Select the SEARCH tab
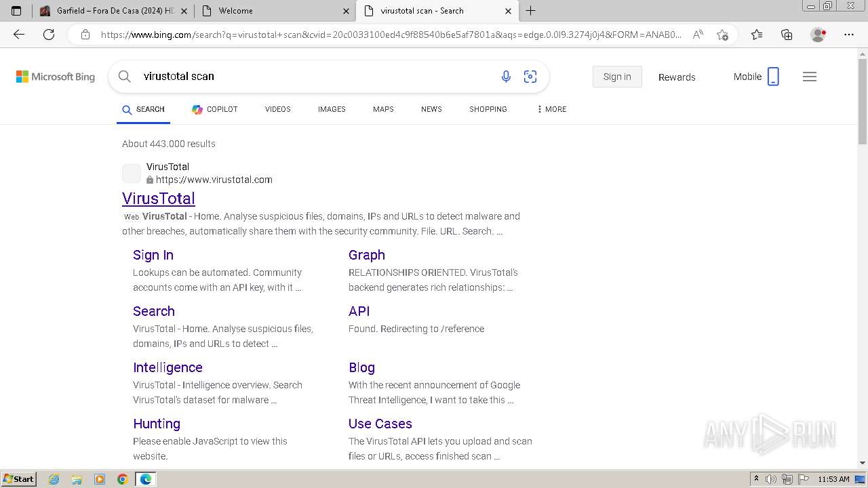 point(143,109)
